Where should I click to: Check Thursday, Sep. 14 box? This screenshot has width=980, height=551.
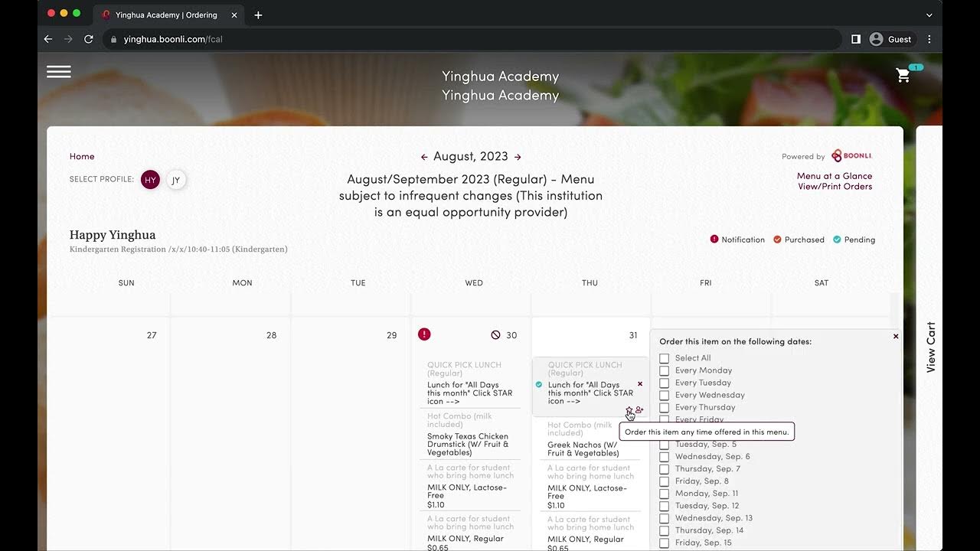(664, 530)
